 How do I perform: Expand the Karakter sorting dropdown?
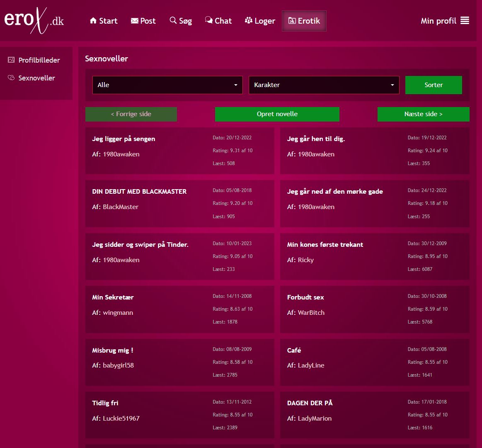coord(324,85)
